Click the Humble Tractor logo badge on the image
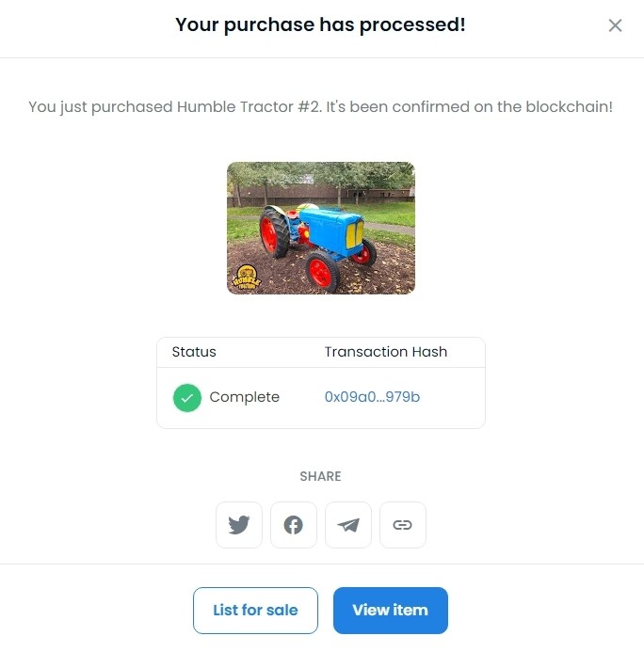The image size is (644, 652). pyautogui.click(x=247, y=278)
